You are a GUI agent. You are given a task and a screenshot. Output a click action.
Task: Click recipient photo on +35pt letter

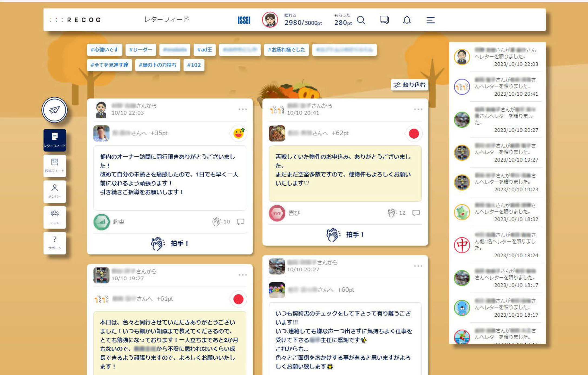(101, 133)
